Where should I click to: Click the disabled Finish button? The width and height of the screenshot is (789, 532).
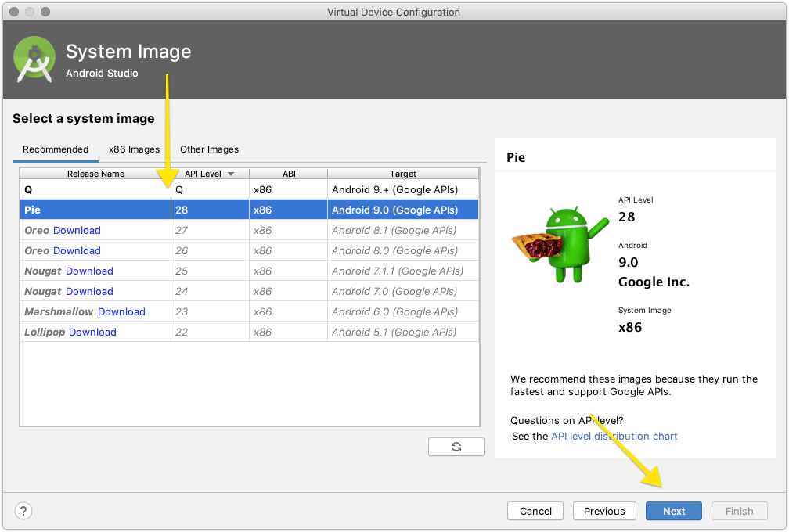pyautogui.click(x=739, y=511)
